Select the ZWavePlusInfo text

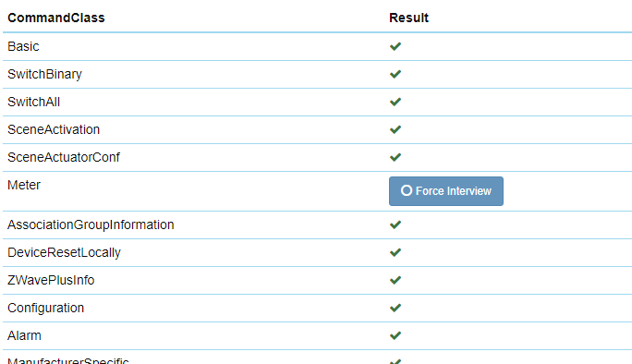(51, 280)
